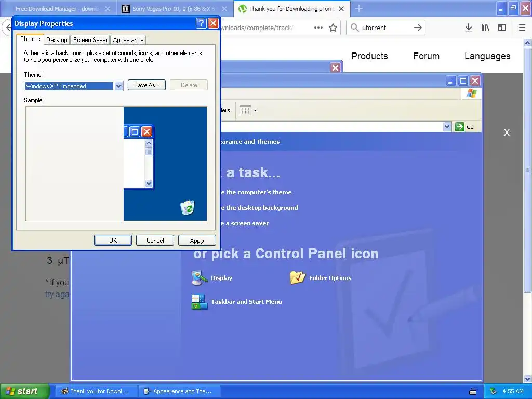532x399 pixels.
Task: Open the page actions three-dots menu
Action: pos(318,28)
